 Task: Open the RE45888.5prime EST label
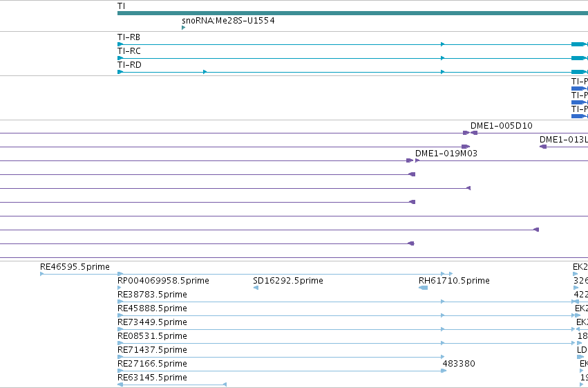click(x=152, y=308)
